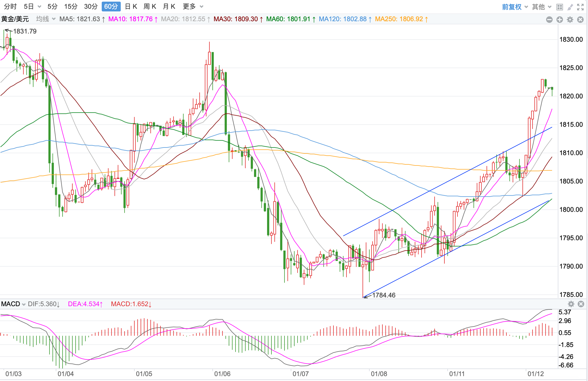Switch to the 日K daily chart tab

(131, 7)
